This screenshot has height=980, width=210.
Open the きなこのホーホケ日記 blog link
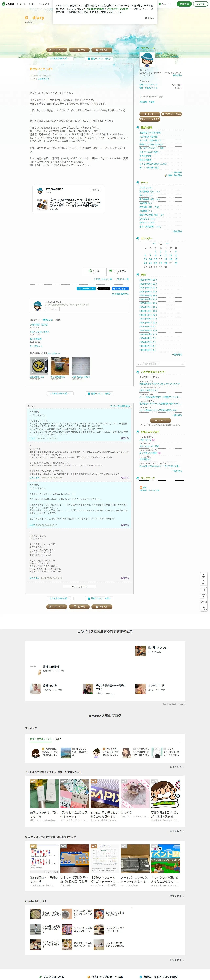coord(149,446)
